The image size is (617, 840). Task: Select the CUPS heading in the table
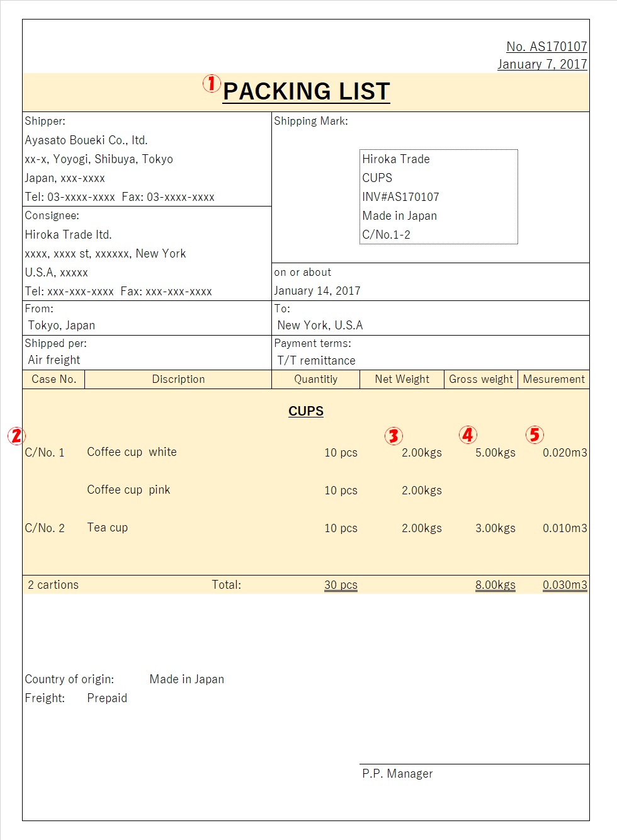pos(306,411)
